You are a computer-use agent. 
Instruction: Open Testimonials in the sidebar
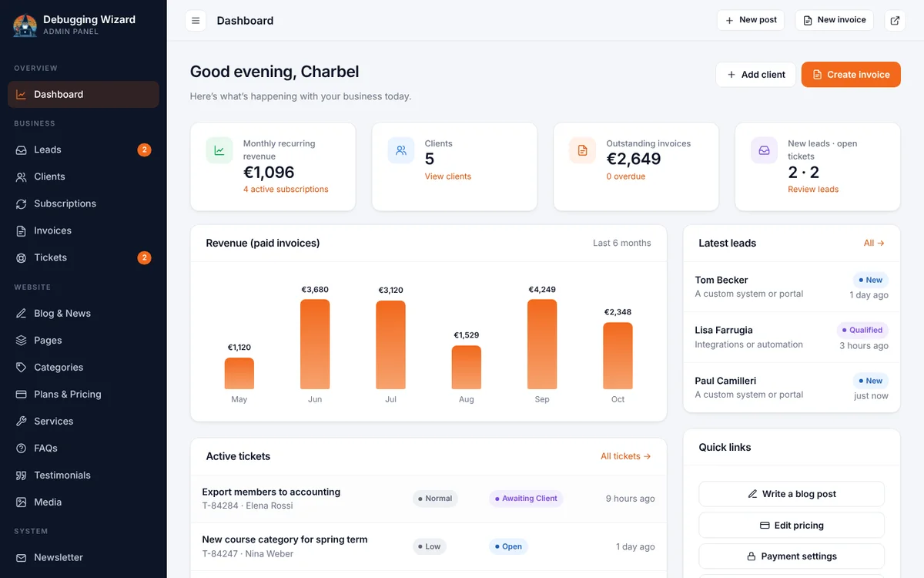[x=83, y=475]
